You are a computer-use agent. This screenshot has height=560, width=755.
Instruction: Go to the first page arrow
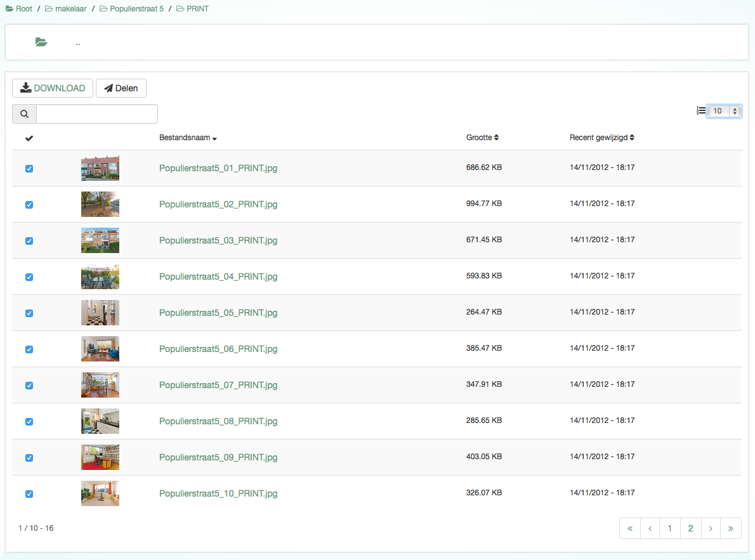pyautogui.click(x=630, y=528)
